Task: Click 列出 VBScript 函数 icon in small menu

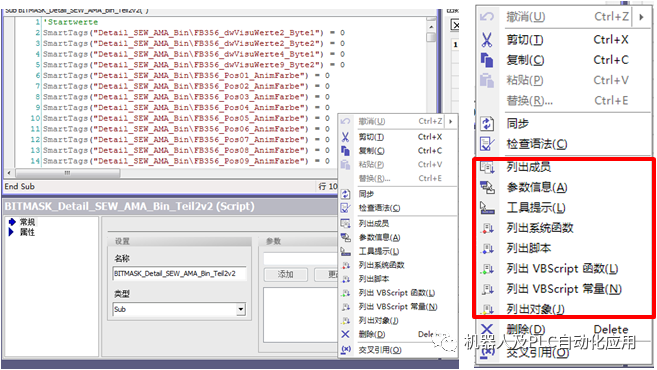Action: pyautogui.click(x=345, y=293)
